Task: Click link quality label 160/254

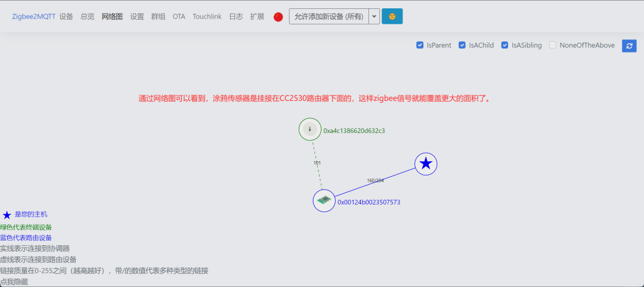Action: (376, 181)
